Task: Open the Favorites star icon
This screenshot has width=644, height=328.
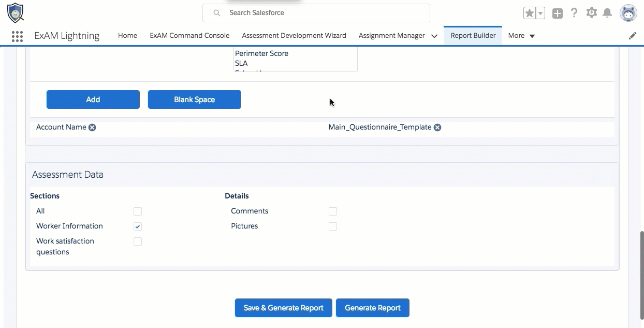Action: [529, 13]
